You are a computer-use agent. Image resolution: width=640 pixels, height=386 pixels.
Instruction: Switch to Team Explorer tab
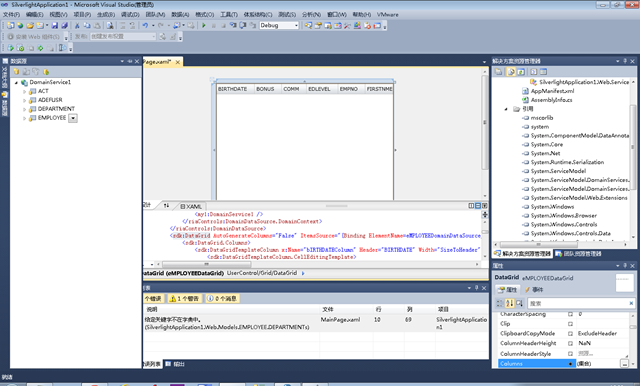point(578,254)
